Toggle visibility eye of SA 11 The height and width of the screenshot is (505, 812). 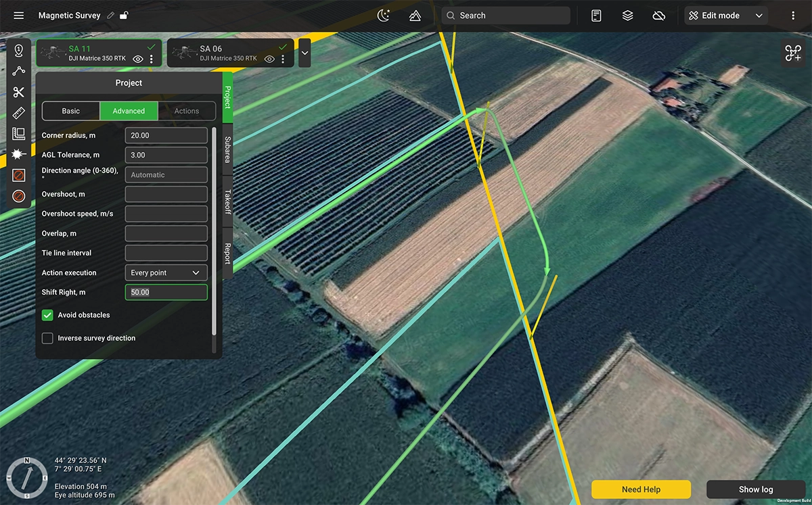click(139, 59)
